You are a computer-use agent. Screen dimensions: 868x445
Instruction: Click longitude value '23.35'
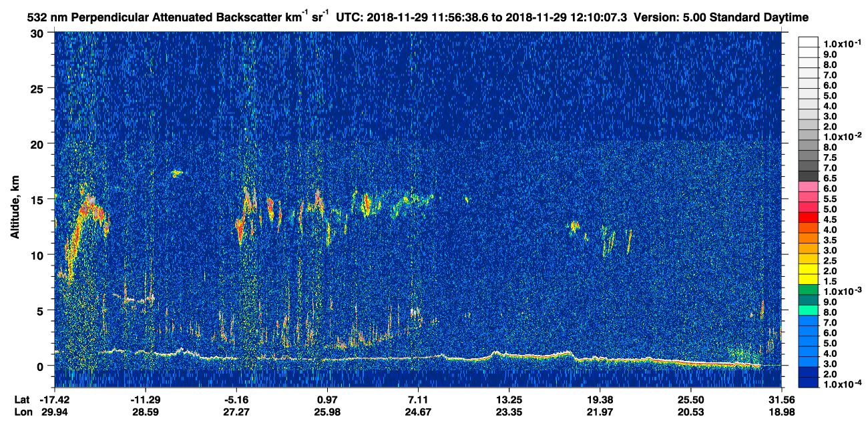pyautogui.click(x=509, y=412)
